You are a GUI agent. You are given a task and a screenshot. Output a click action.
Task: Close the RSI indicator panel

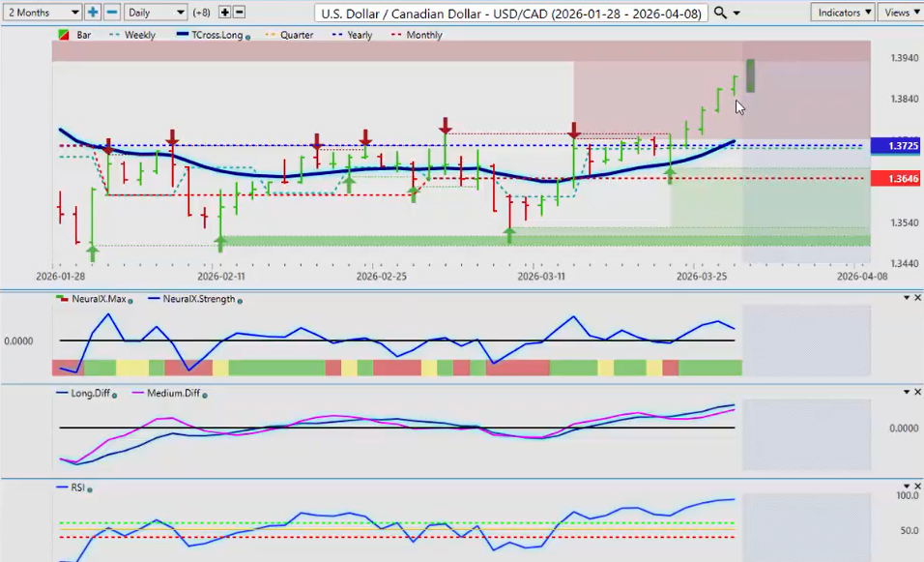point(916,488)
